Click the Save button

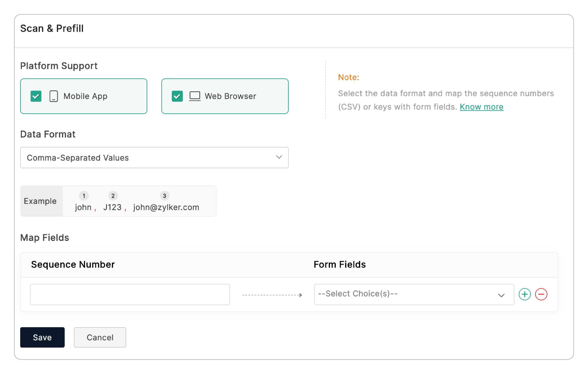point(42,337)
